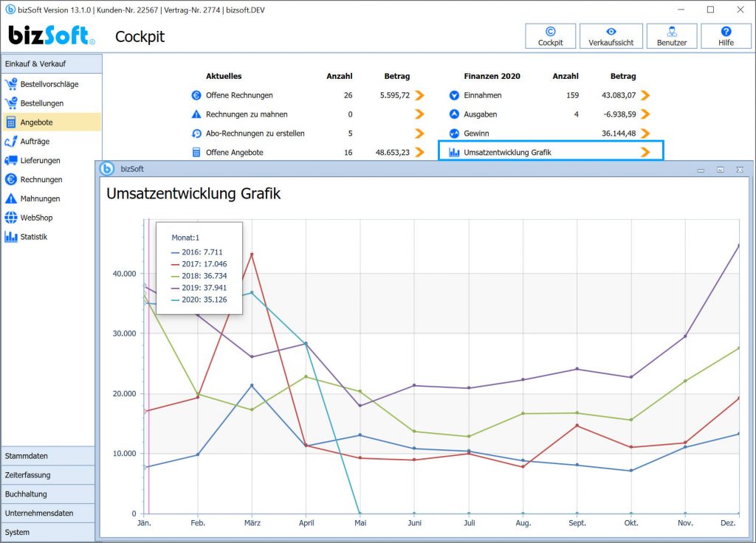The image size is (756, 543).
Task: Click the Lieferungen truck icon
Action: click(10, 160)
